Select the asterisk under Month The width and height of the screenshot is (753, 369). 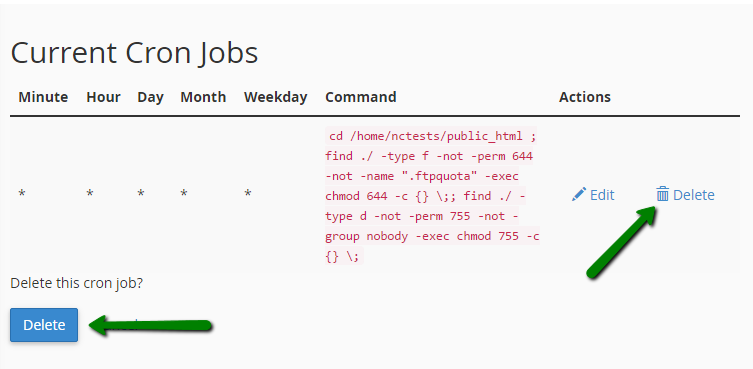[x=184, y=194]
